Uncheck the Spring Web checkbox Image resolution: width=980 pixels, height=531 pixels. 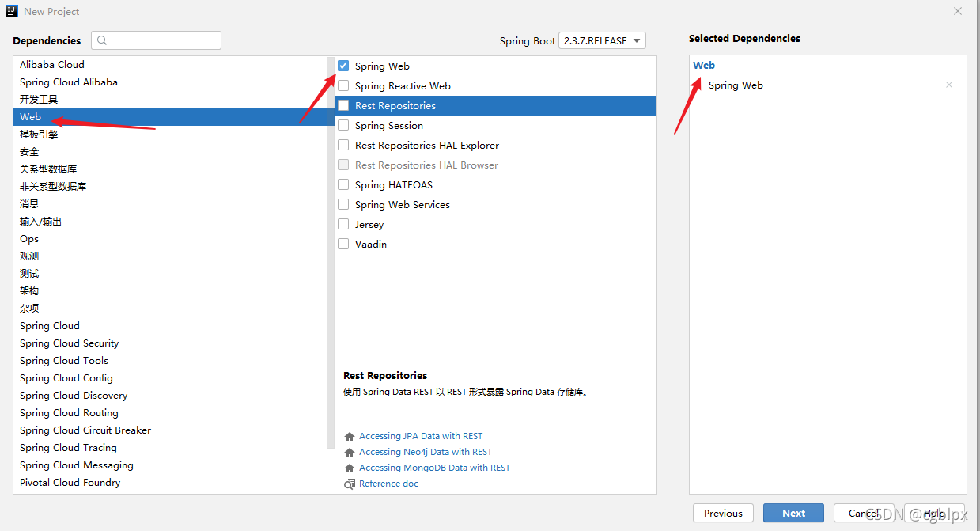click(343, 66)
